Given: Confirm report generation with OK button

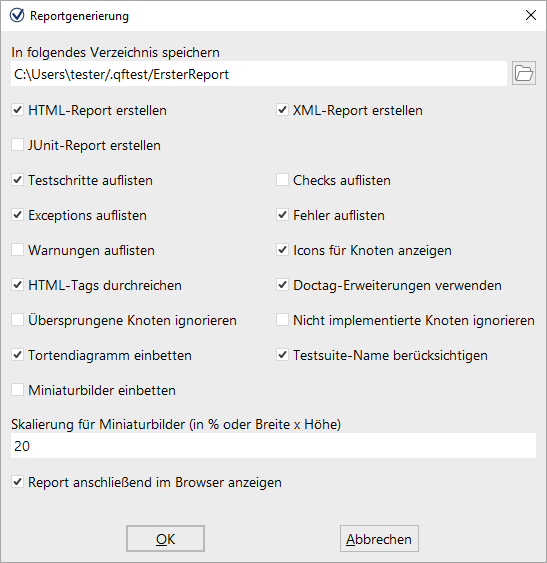Looking at the screenshot, I should [165, 539].
